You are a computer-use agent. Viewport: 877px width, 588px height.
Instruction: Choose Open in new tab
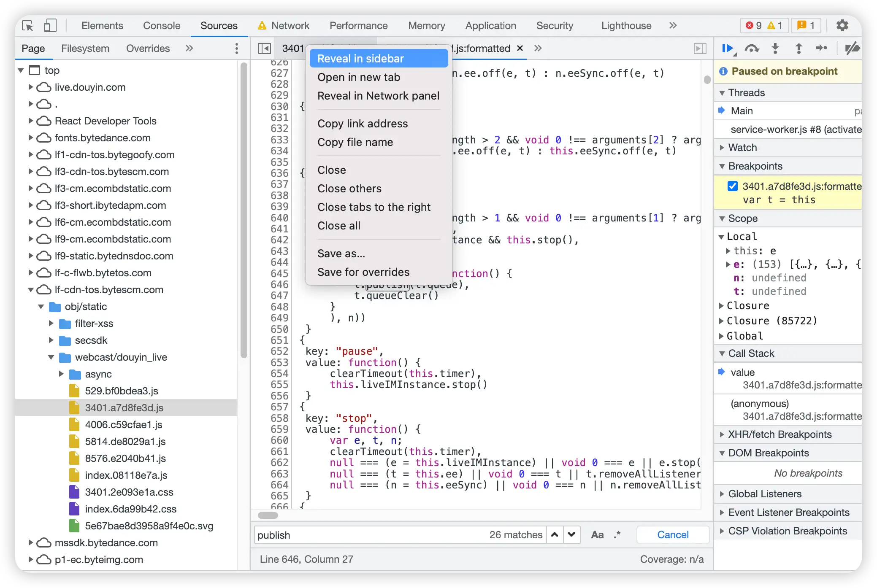click(x=379, y=77)
